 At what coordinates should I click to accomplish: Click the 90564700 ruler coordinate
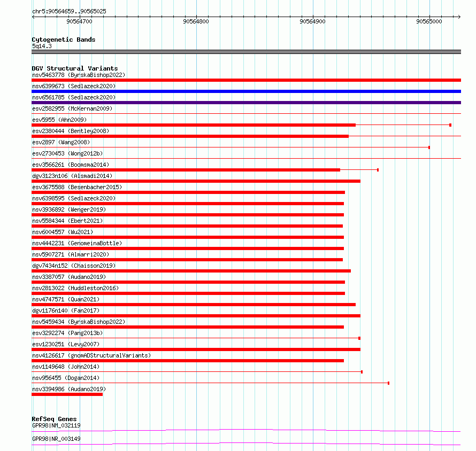79,21
